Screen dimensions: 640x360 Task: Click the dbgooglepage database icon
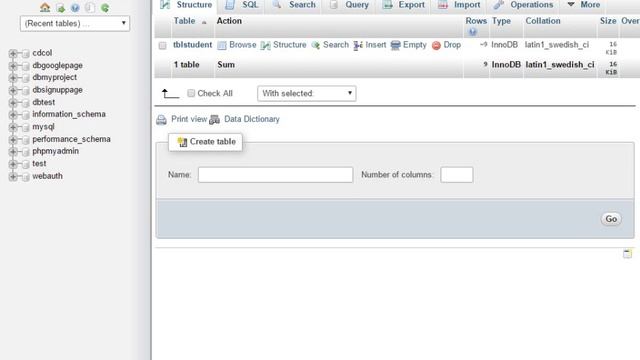pos(25,66)
